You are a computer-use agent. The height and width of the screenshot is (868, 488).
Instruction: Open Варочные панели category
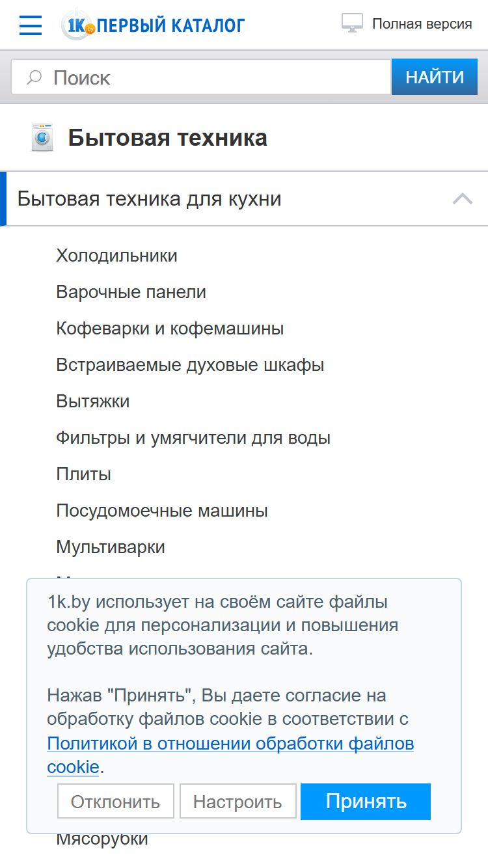pos(131,292)
